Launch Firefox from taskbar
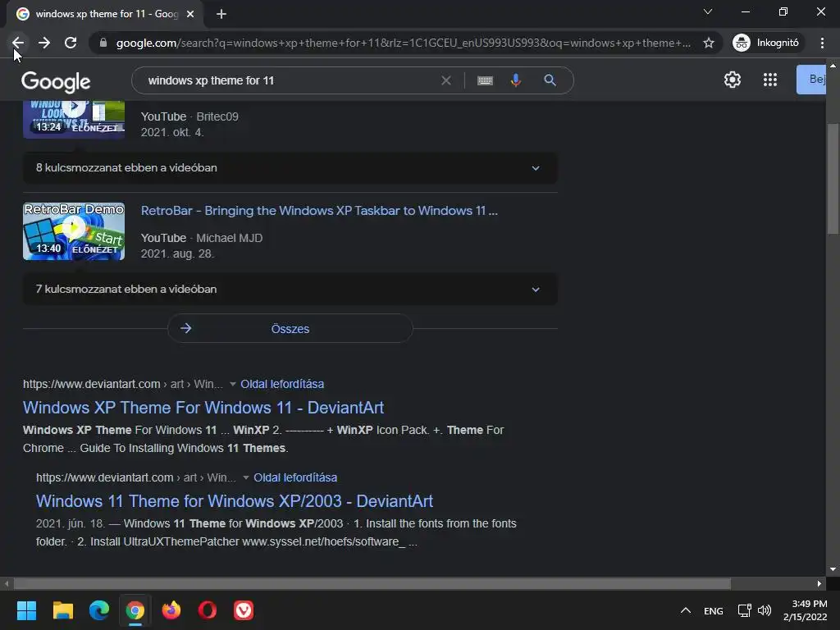The height and width of the screenshot is (630, 840). coord(171,610)
